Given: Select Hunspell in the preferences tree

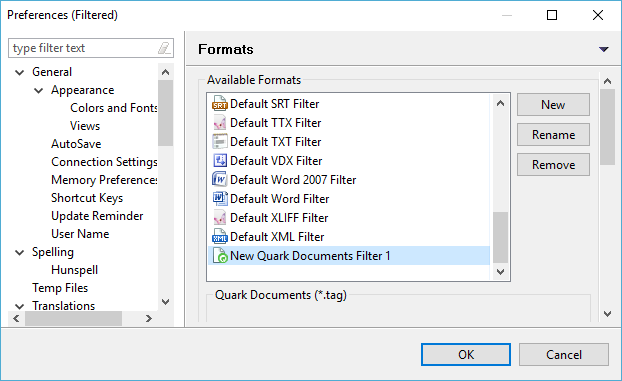Looking at the screenshot, I should (74, 270).
